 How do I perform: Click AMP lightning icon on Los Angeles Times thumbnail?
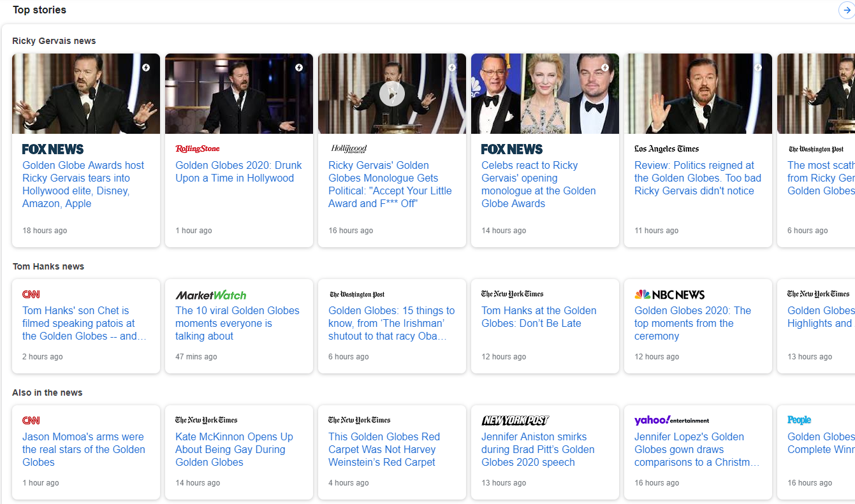click(758, 68)
